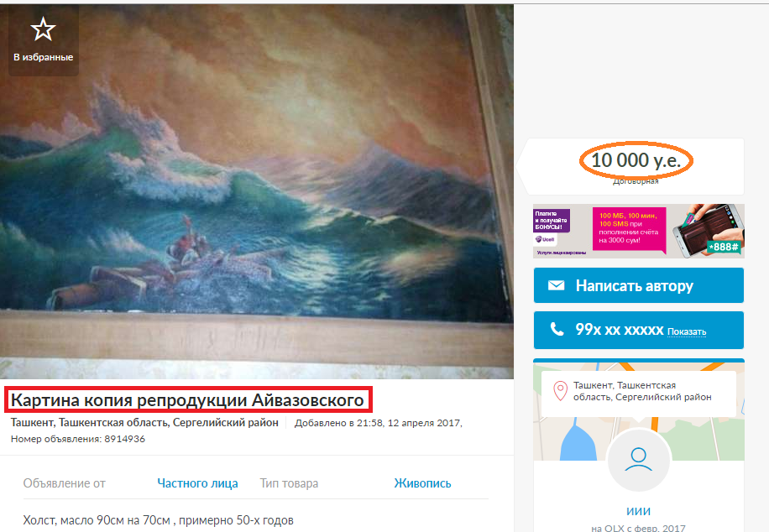Viewport: 769px width, 532px height.
Task: Open the Aivazovsky painting photo
Action: point(257,191)
